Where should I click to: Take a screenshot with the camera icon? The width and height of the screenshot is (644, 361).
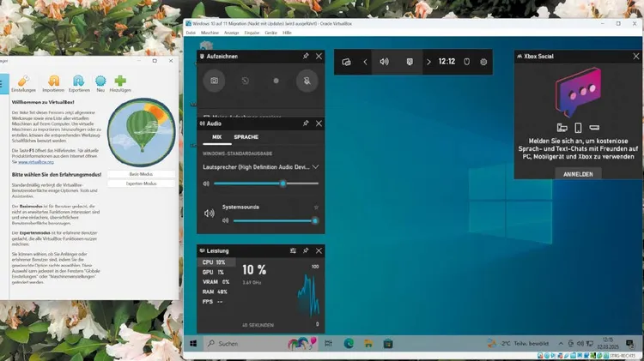click(213, 81)
